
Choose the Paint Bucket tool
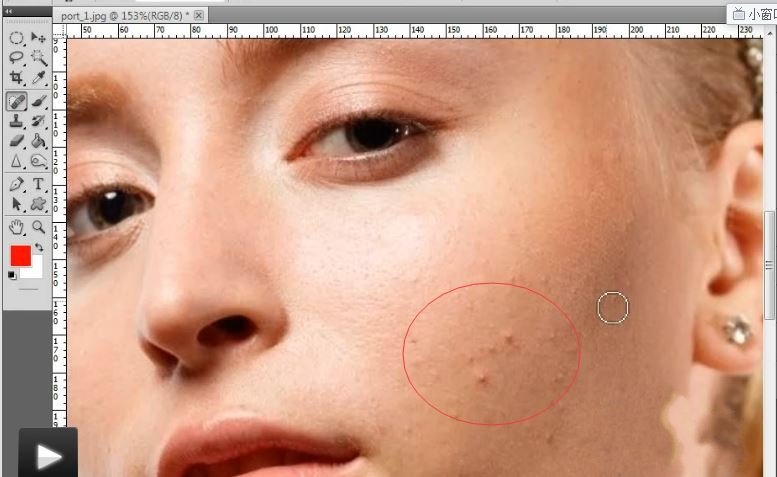pos(38,142)
